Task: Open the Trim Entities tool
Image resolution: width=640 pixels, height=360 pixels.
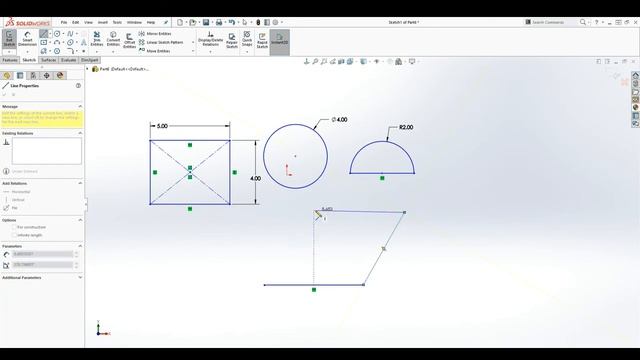Action: tap(97, 39)
